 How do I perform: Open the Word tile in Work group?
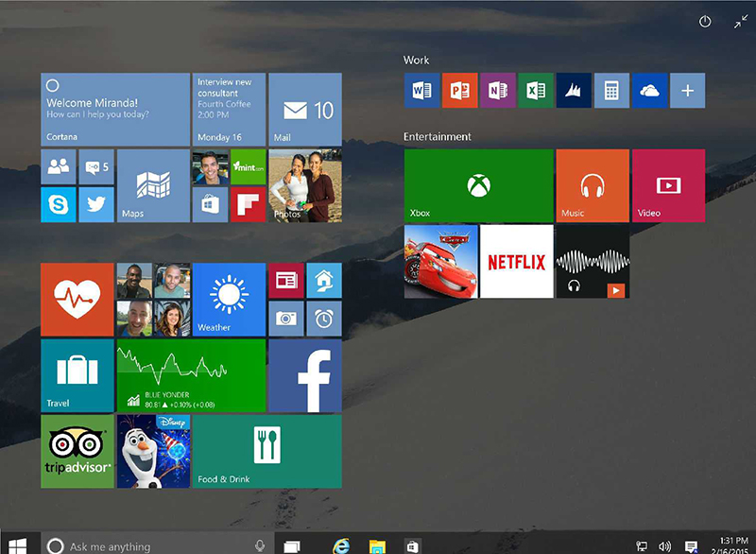tap(421, 91)
